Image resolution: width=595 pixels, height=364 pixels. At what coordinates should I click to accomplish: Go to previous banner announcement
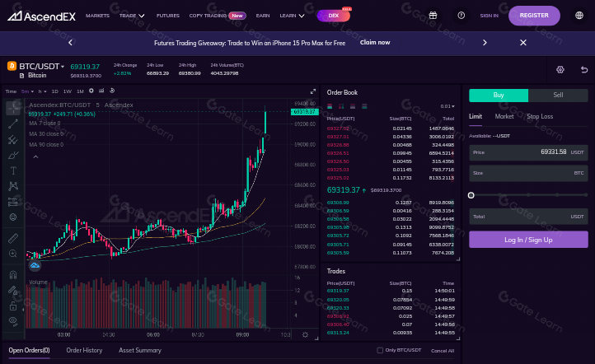(x=70, y=43)
